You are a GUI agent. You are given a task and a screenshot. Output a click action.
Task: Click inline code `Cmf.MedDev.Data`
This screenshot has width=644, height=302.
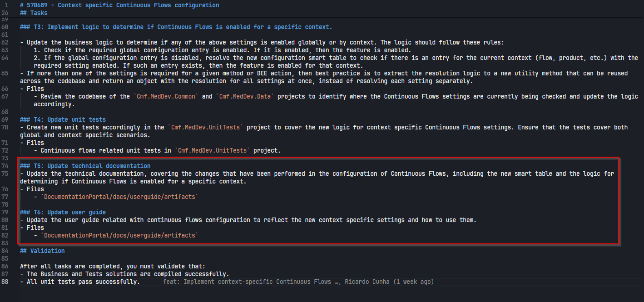[245, 96]
